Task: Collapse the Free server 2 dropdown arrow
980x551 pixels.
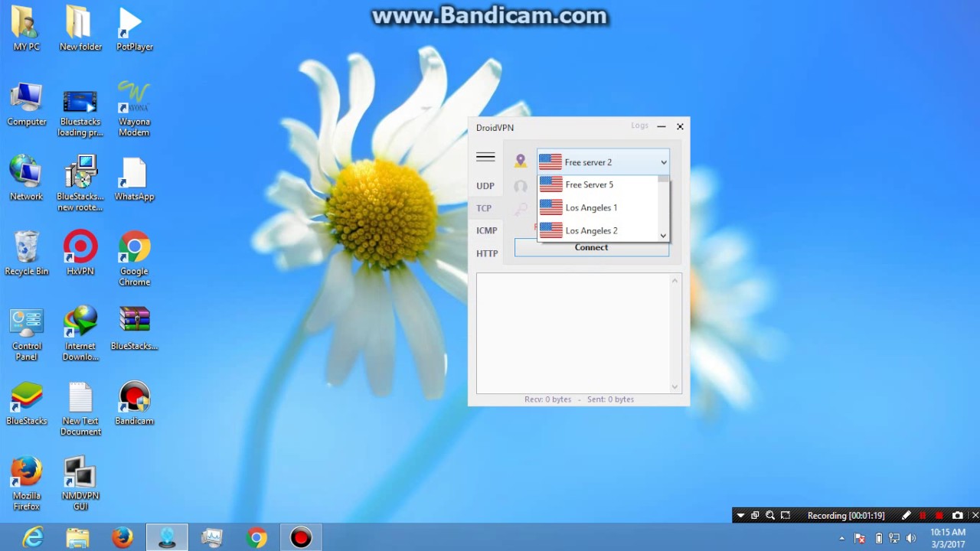Action: 664,162
